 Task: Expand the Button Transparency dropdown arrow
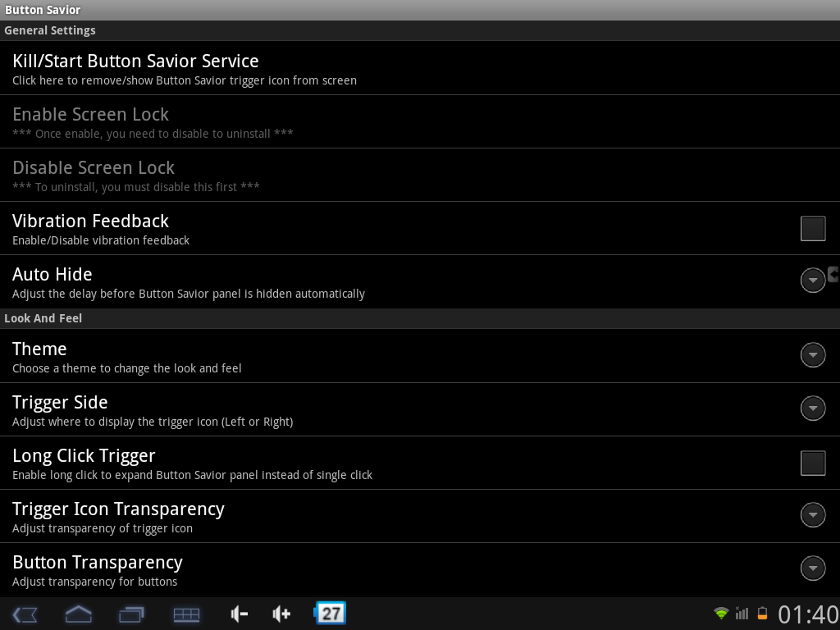point(813,568)
